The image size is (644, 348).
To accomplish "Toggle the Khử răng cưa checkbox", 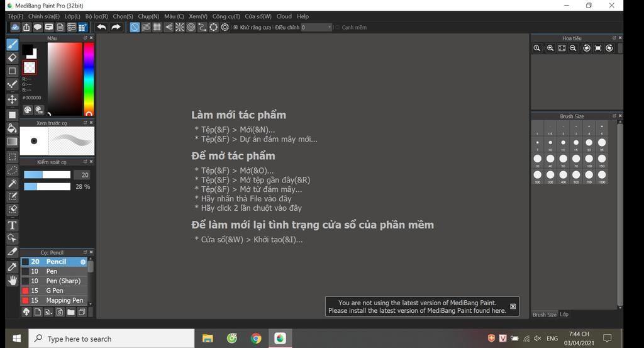I will [x=236, y=28].
